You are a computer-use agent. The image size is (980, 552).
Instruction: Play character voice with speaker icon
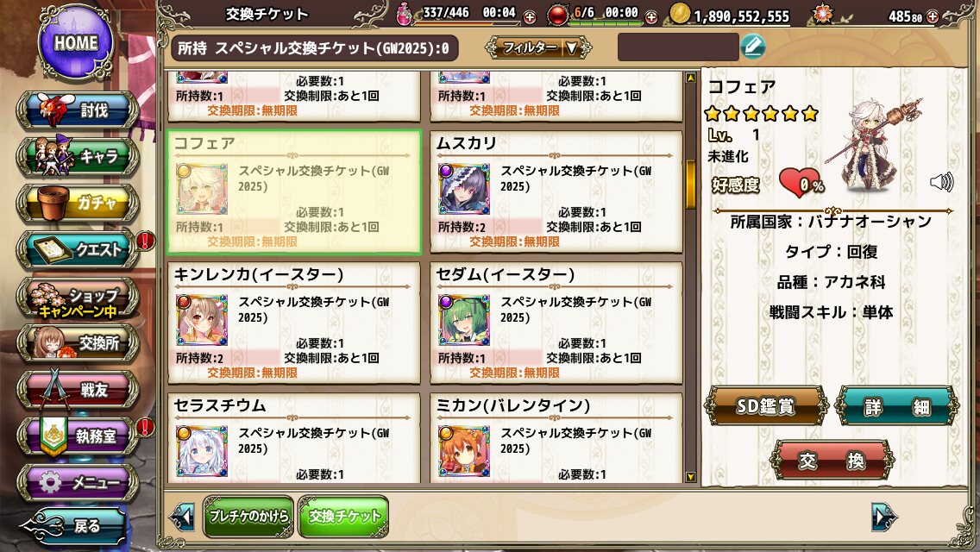941,182
